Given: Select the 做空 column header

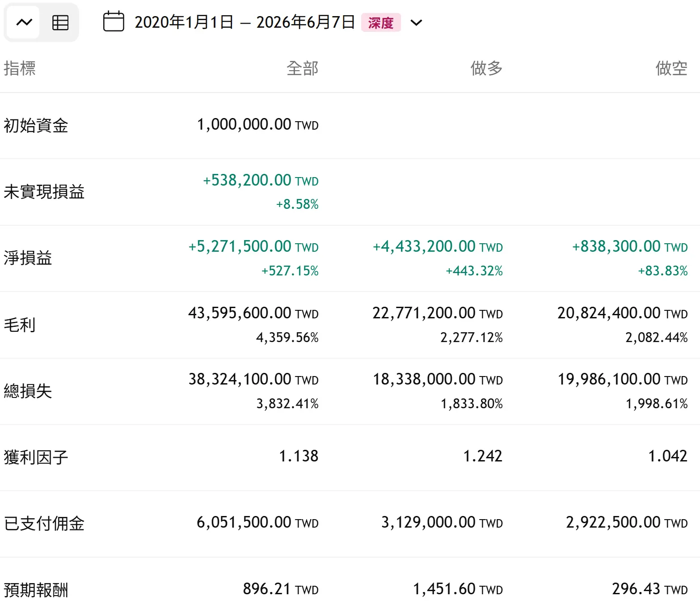Looking at the screenshot, I should (x=671, y=68).
